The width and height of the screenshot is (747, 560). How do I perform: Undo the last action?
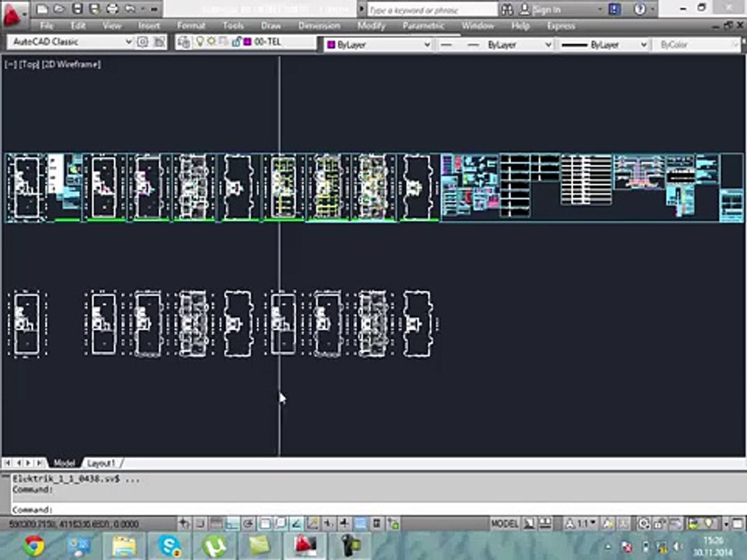[x=129, y=9]
